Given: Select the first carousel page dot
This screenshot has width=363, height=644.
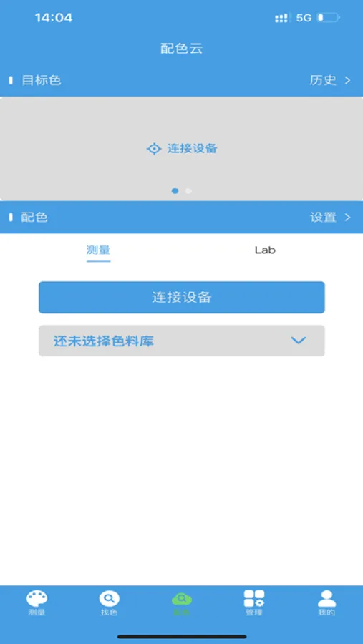Looking at the screenshot, I should click(175, 190).
